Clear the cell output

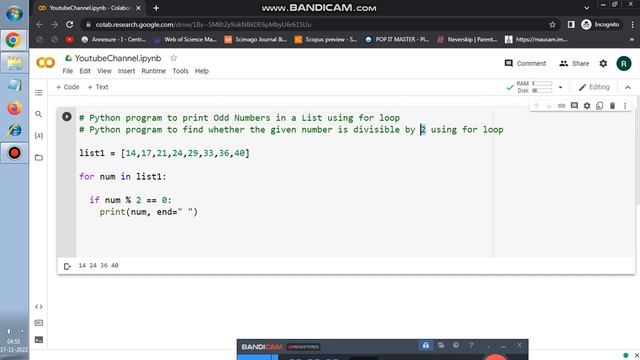tap(67, 266)
